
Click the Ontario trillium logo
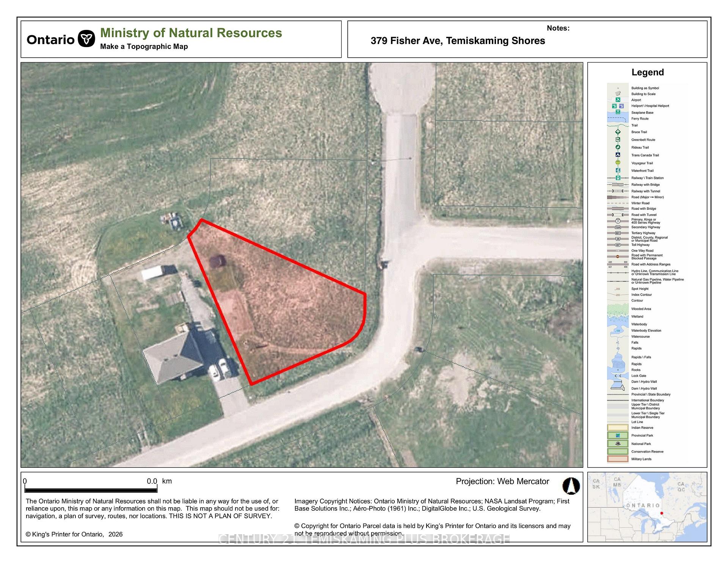point(86,39)
